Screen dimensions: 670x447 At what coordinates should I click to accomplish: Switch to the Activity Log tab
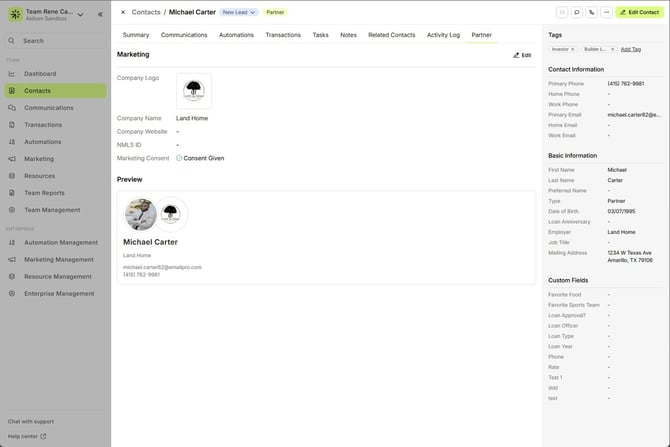(x=443, y=35)
